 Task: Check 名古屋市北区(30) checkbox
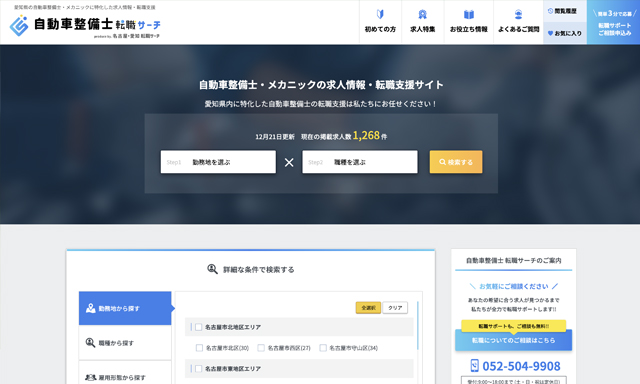point(199,348)
